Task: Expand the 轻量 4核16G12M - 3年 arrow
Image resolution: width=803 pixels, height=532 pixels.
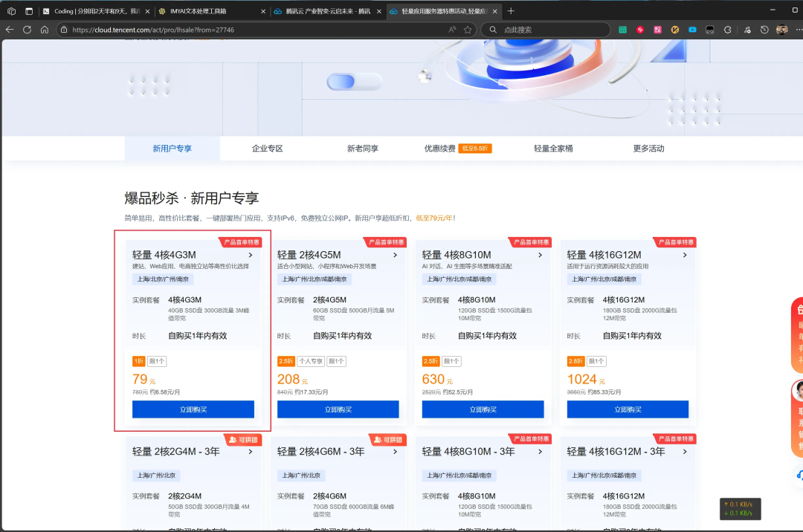Action: coord(686,452)
